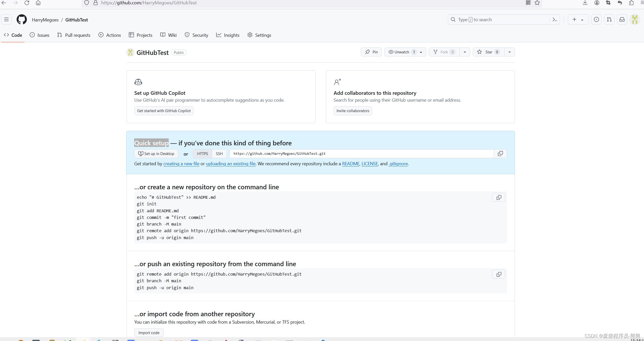Open the uploading an existing file link
The height and width of the screenshot is (341, 644).
pos(231,164)
